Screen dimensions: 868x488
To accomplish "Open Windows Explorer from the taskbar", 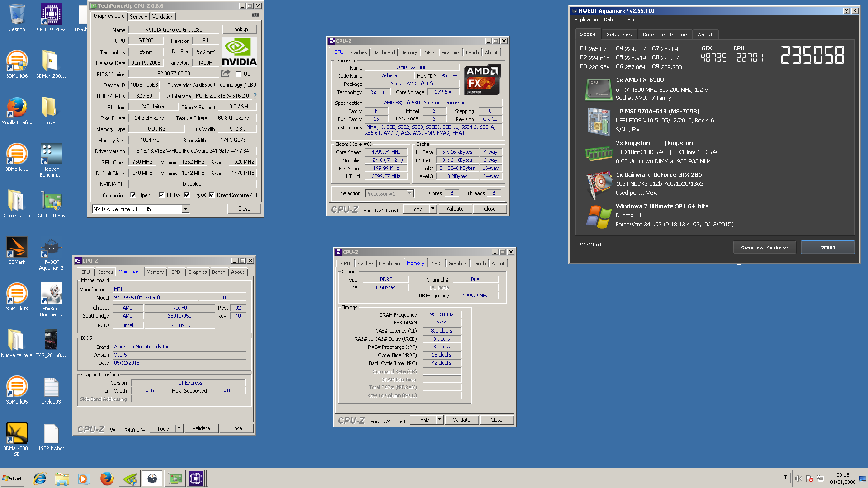I will (x=62, y=479).
